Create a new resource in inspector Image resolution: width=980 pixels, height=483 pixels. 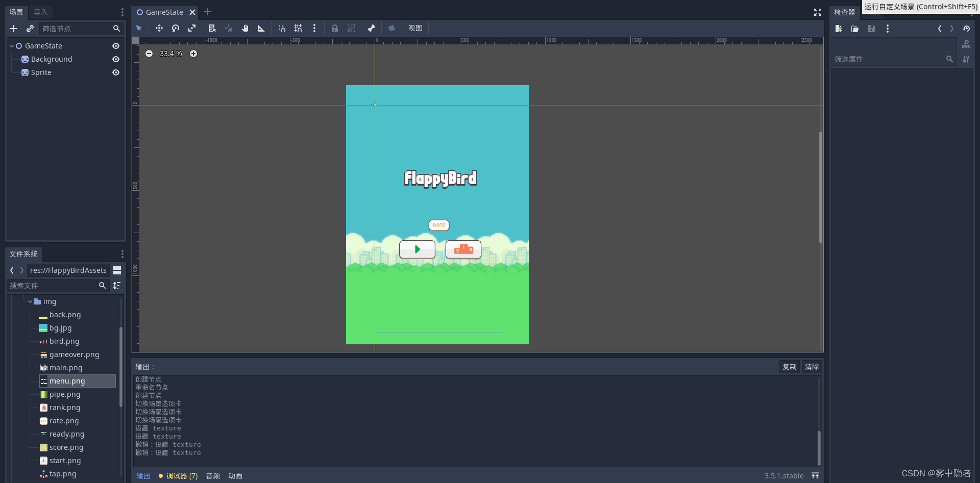(x=839, y=29)
